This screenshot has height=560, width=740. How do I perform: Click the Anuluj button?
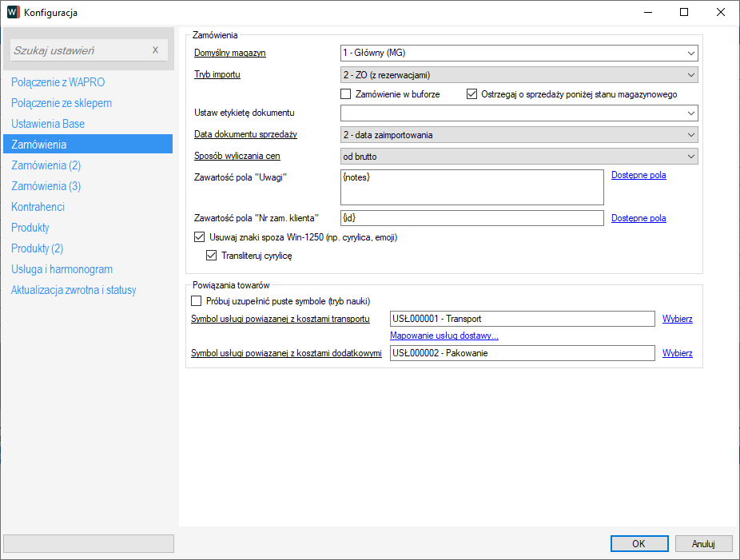point(703,543)
